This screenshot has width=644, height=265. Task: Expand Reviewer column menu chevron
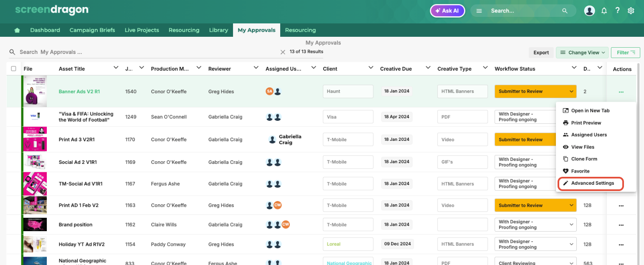click(x=256, y=68)
